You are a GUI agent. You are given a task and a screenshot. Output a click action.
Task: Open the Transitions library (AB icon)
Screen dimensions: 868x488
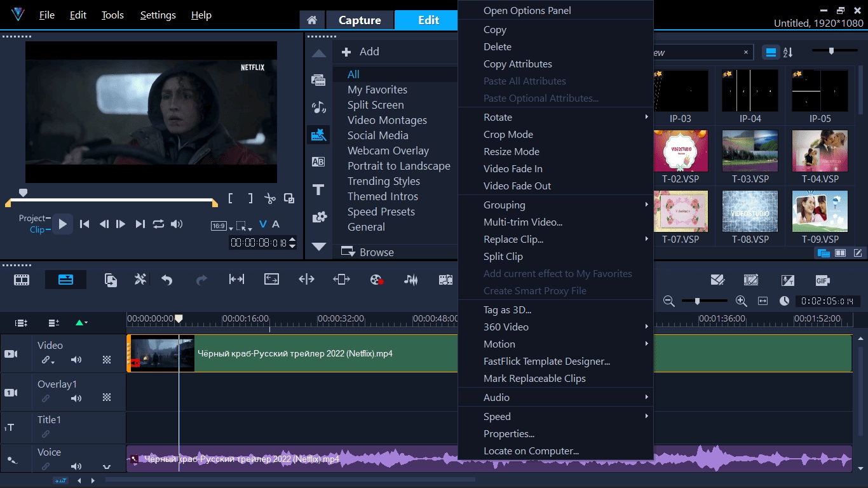coord(318,162)
